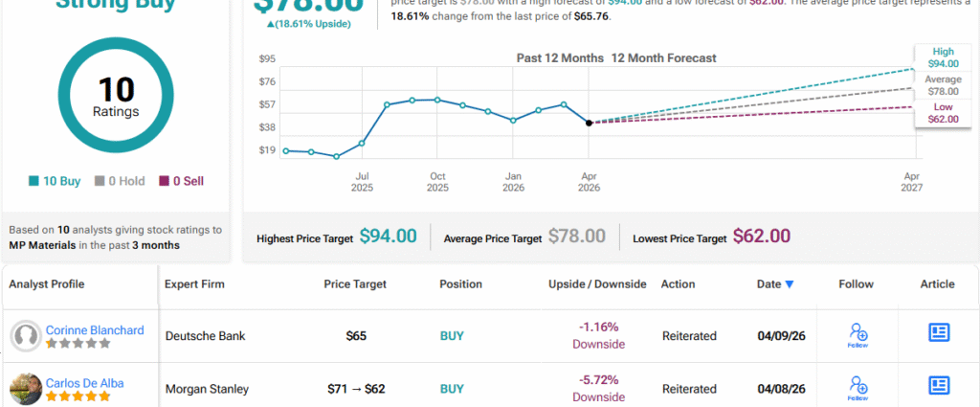Click the Upside / Downside column header
The image size is (980, 407).
coord(597,284)
